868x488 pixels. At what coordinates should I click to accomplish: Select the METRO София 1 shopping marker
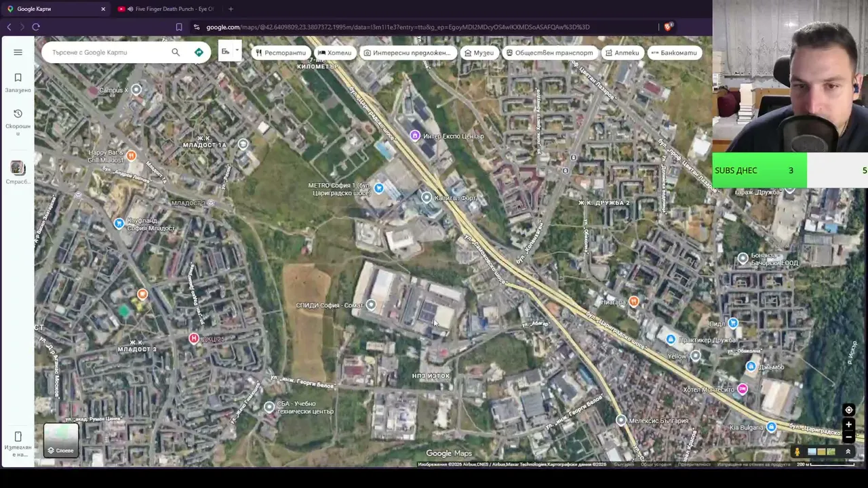(379, 188)
